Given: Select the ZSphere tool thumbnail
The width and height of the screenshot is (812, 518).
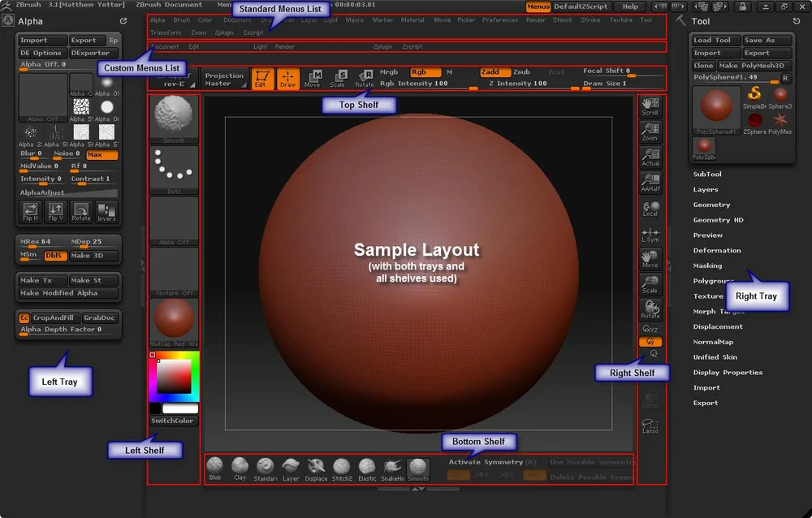Looking at the screenshot, I should click(754, 123).
